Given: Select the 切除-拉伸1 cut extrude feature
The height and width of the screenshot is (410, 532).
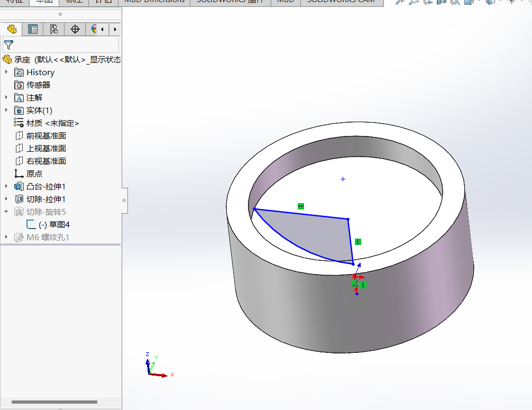Looking at the screenshot, I should tap(40, 199).
